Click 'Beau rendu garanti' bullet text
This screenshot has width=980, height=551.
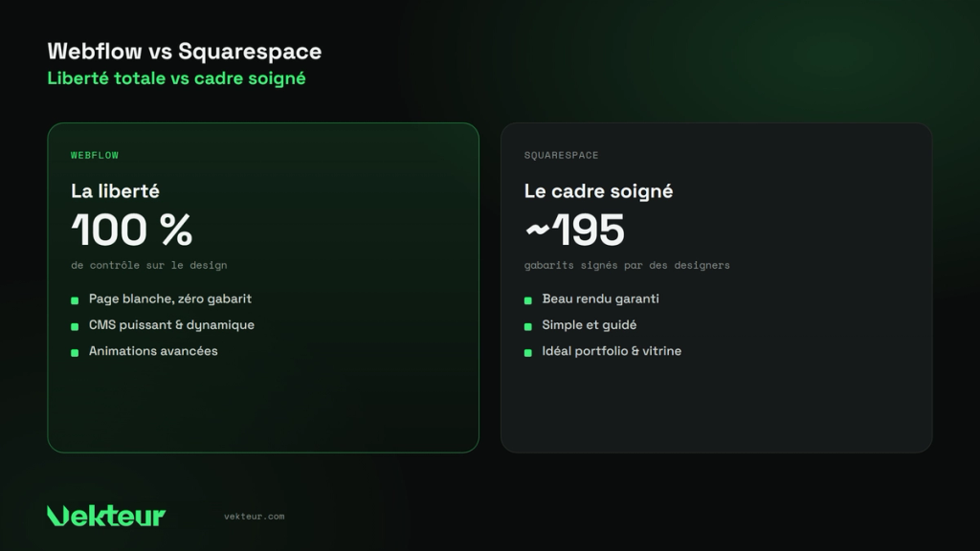tap(600, 298)
